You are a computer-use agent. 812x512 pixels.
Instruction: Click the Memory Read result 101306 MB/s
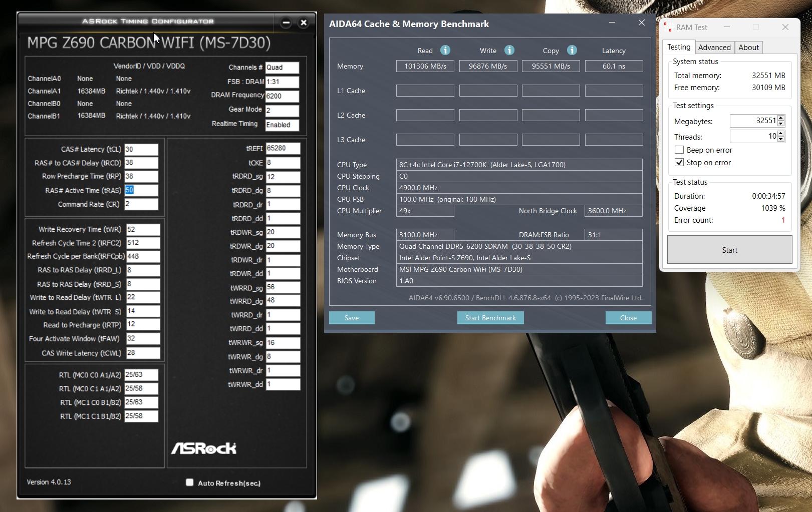coord(425,66)
